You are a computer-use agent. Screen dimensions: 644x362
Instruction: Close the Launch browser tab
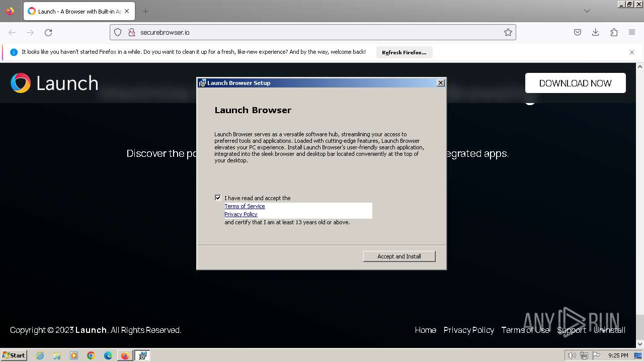[x=127, y=11]
